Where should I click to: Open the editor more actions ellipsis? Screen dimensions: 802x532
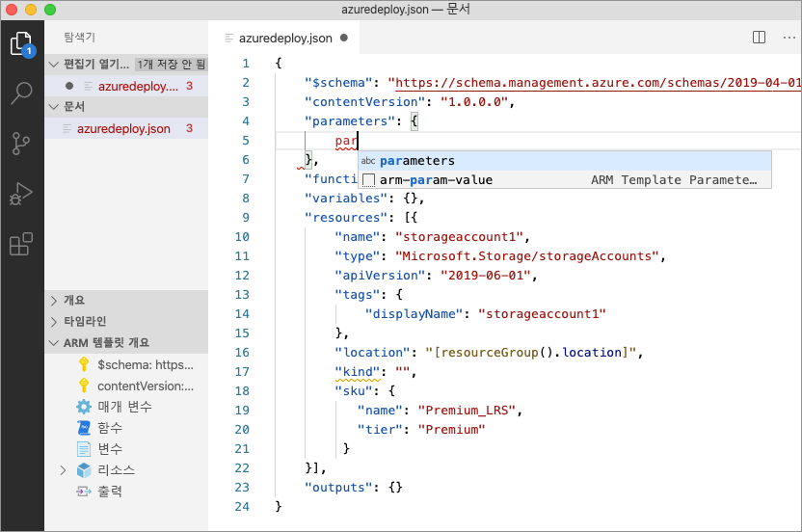pyautogui.click(x=789, y=38)
